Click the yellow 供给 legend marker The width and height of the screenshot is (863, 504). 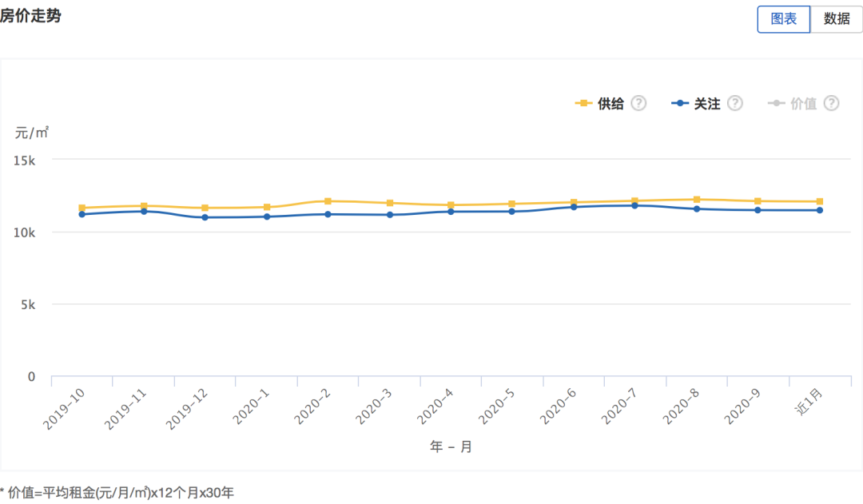click(x=583, y=104)
